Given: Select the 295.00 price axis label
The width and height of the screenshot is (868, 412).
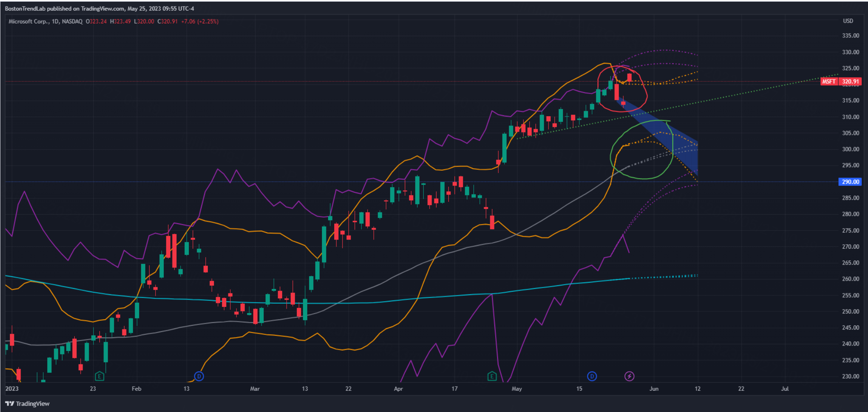Looking at the screenshot, I should pyautogui.click(x=850, y=165).
